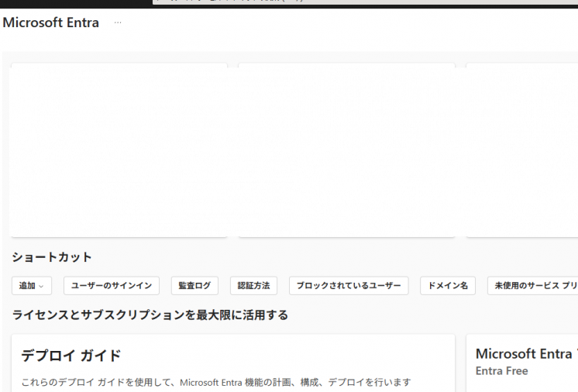
Task: Open the ユーザーのサインイン shortcut
Action: 112,286
